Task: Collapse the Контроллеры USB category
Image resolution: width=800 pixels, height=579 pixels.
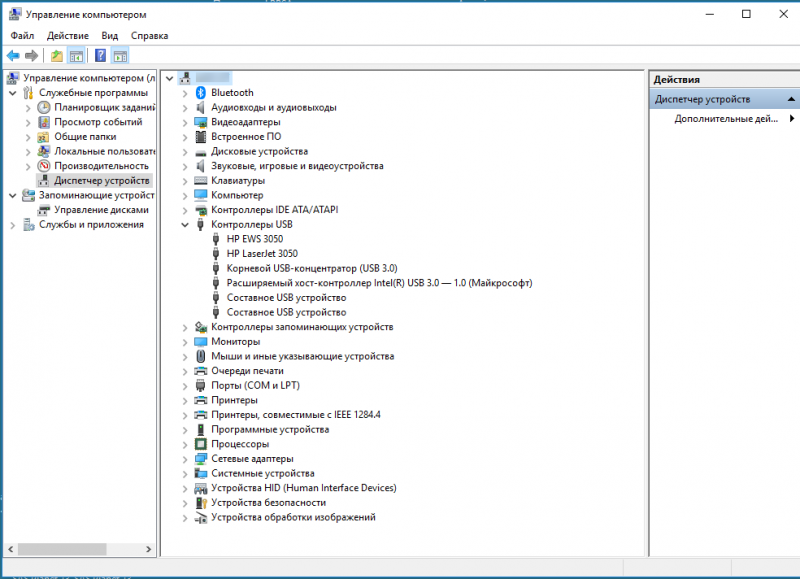Action: (x=186, y=225)
